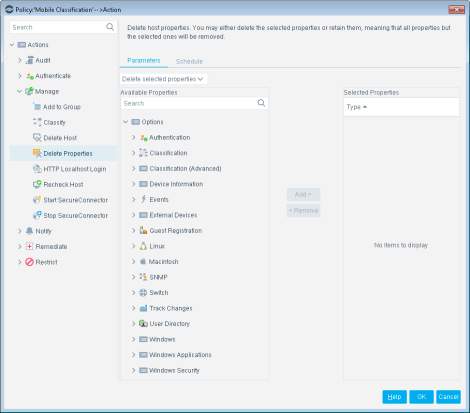The width and height of the screenshot is (470, 413).
Task: Confirm with the OK button
Action: click(x=421, y=397)
